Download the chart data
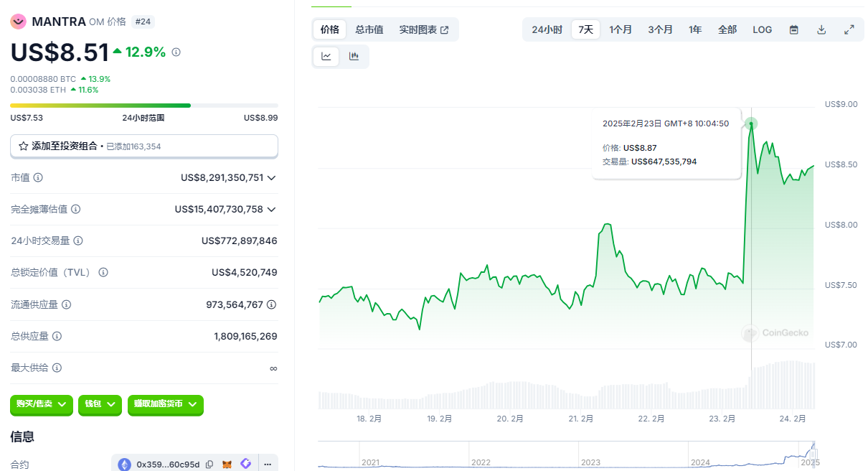 click(x=821, y=29)
